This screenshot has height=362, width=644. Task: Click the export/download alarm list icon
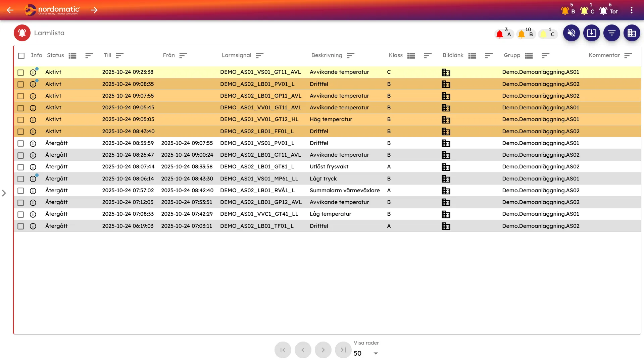(591, 33)
